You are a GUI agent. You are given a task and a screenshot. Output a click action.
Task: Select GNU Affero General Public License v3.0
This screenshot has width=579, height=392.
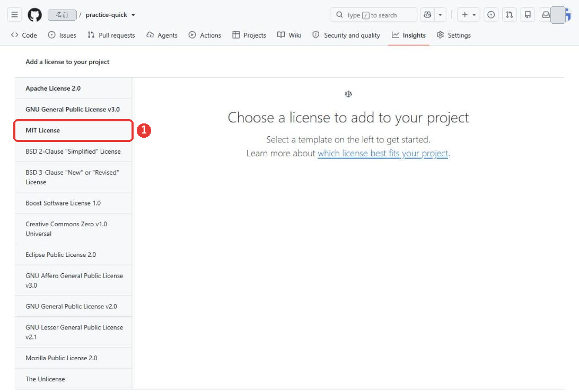pos(73,280)
